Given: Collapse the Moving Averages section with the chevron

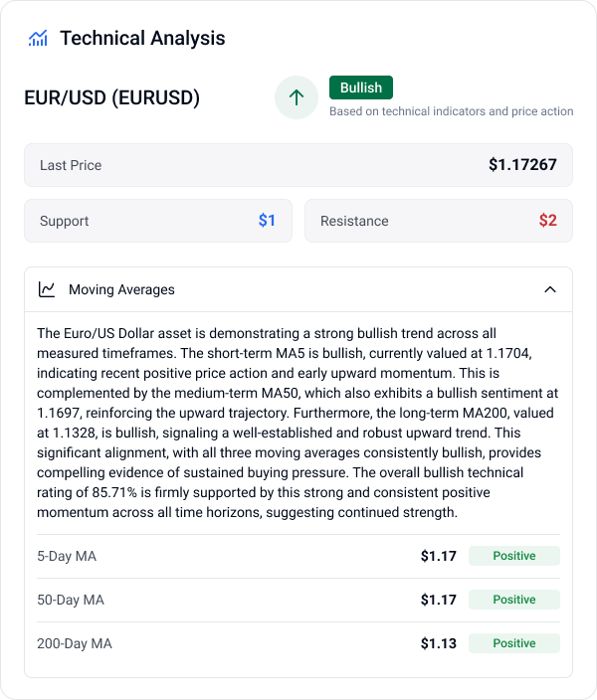Looking at the screenshot, I should 550,289.
